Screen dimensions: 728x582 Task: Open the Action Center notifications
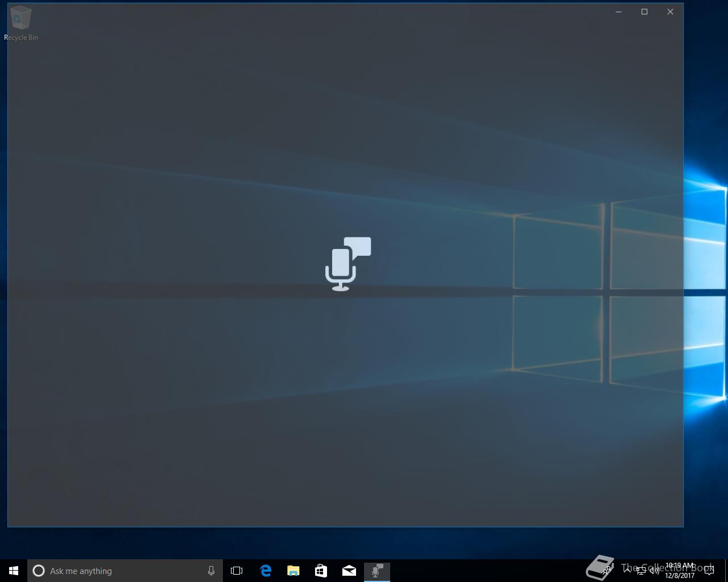[x=709, y=571]
